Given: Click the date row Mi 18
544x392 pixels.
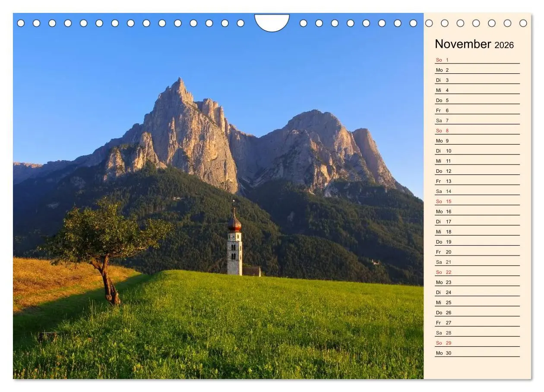Looking at the screenshot, I should (443, 231).
